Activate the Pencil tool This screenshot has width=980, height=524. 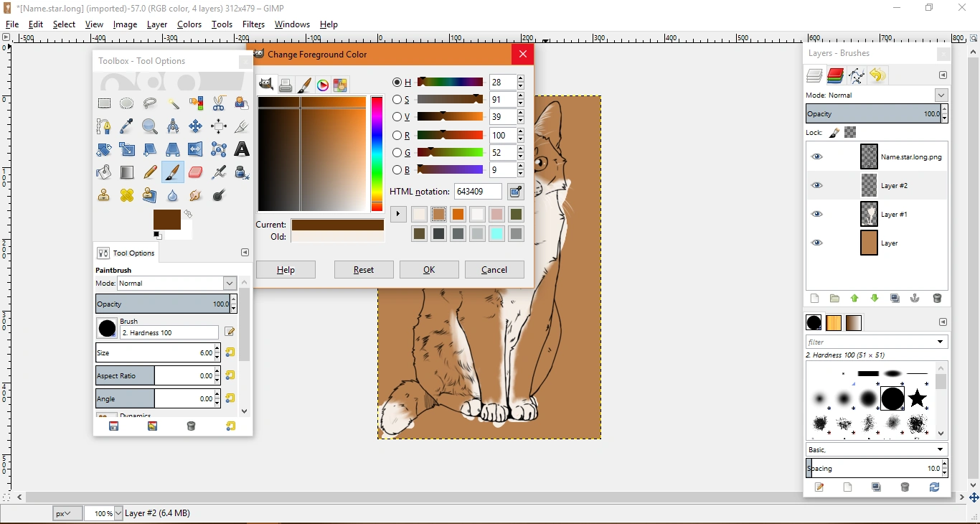coord(149,172)
